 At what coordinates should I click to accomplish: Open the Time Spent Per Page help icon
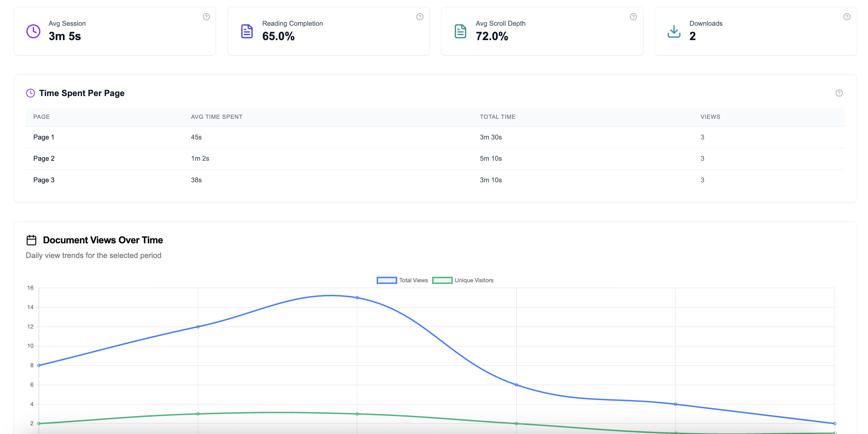point(839,93)
